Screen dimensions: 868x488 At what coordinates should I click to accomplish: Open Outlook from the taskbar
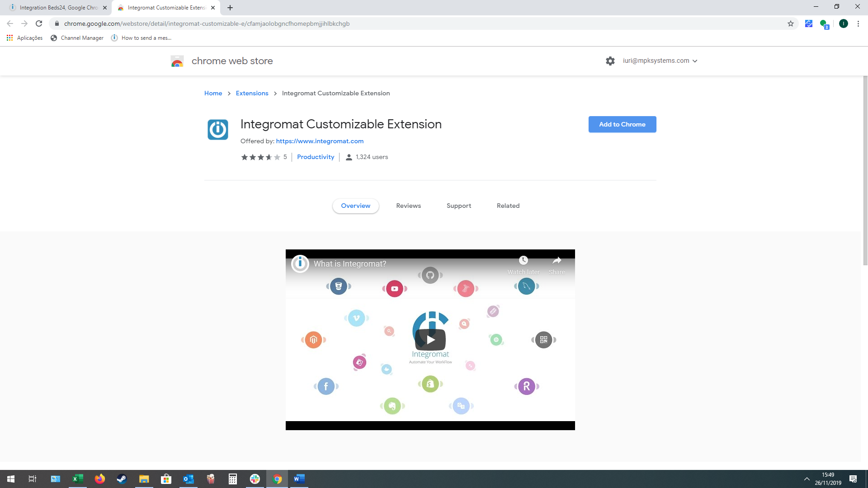pyautogui.click(x=189, y=479)
